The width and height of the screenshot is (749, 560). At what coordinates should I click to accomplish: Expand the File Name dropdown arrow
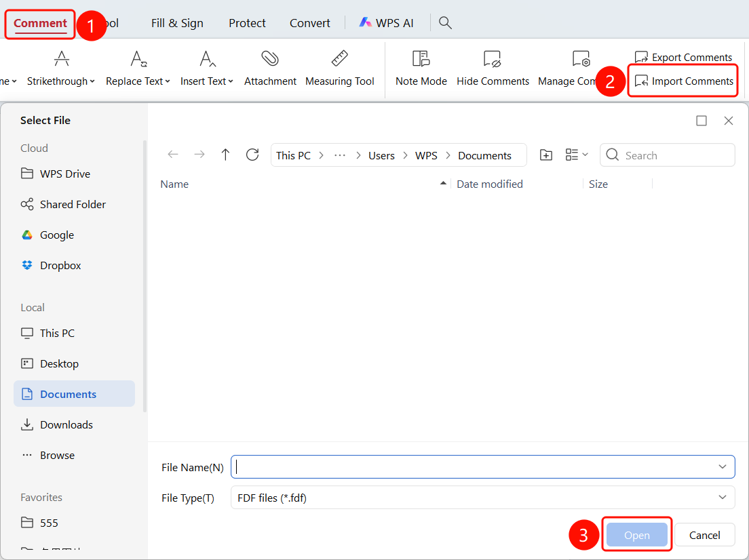click(723, 467)
